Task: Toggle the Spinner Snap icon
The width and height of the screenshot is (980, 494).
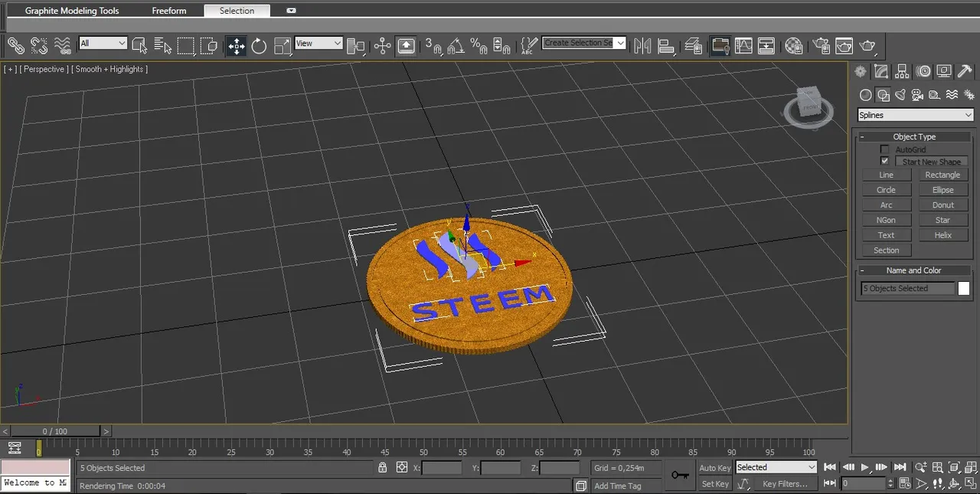Action: coord(502,46)
